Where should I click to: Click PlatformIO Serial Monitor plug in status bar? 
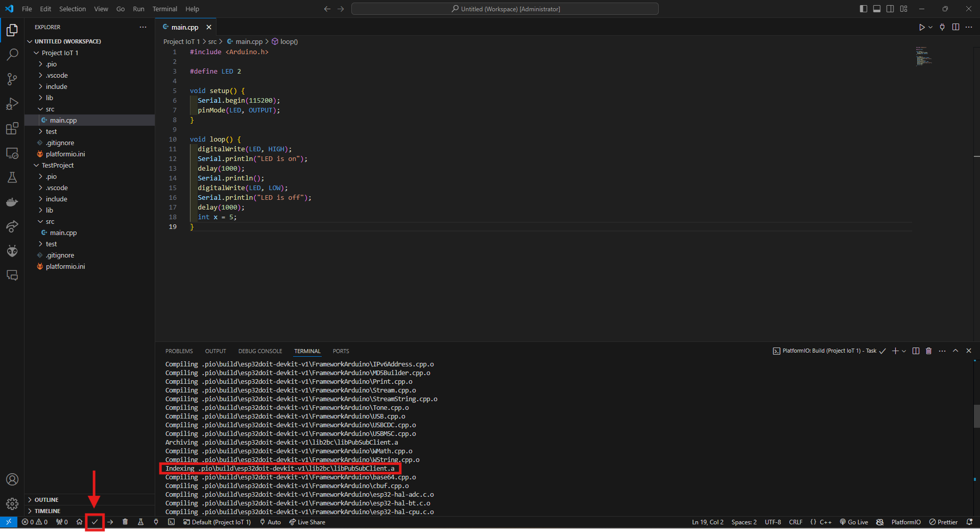click(x=156, y=522)
